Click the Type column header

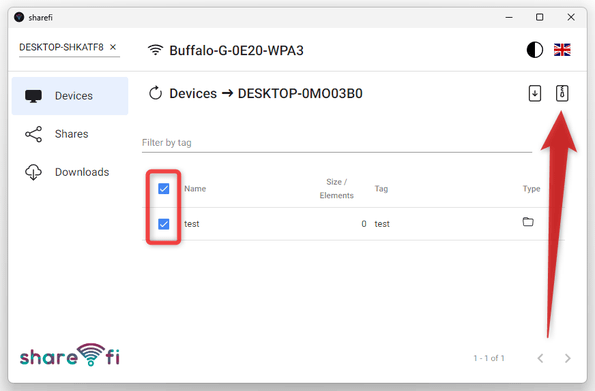[531, 189]
